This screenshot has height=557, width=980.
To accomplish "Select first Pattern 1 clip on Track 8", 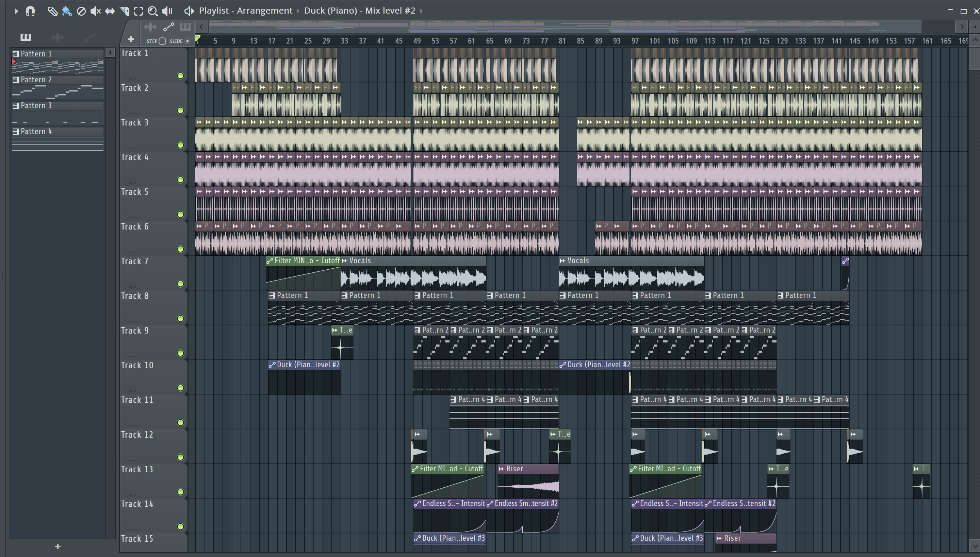I will (x=304, y=307).
